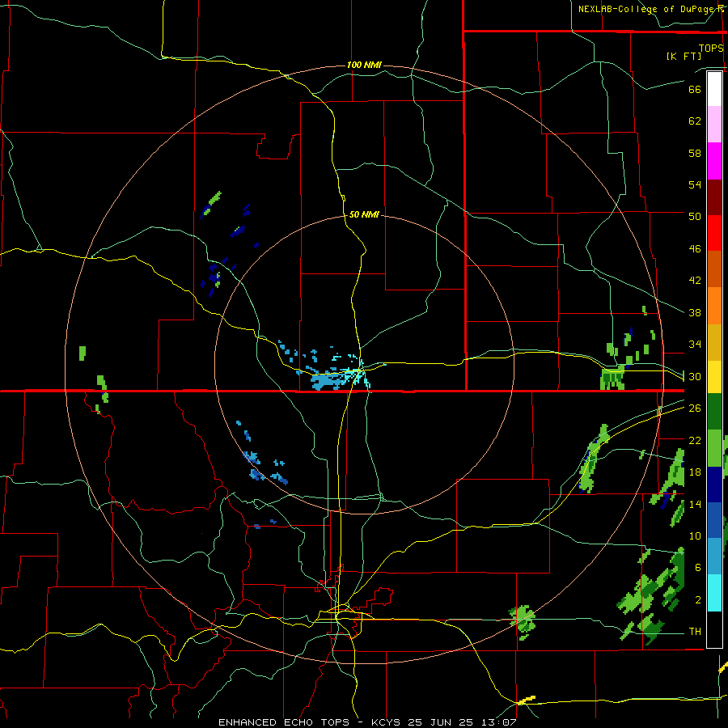Image resolution: width=728 pixels, height=728 pixels.
Task: Click the "100 NMI" range ring label
Action: pyautogui.click(x=364, y=65)
